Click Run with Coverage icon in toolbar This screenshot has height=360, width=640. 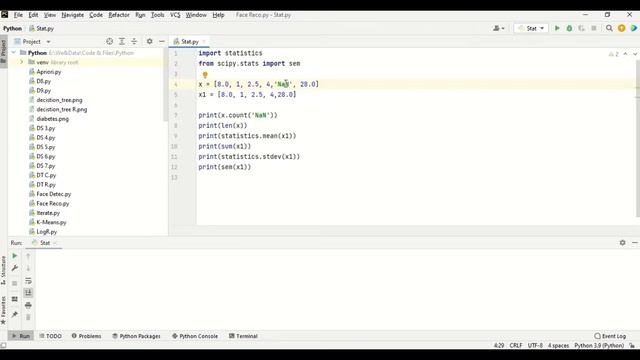581,28
